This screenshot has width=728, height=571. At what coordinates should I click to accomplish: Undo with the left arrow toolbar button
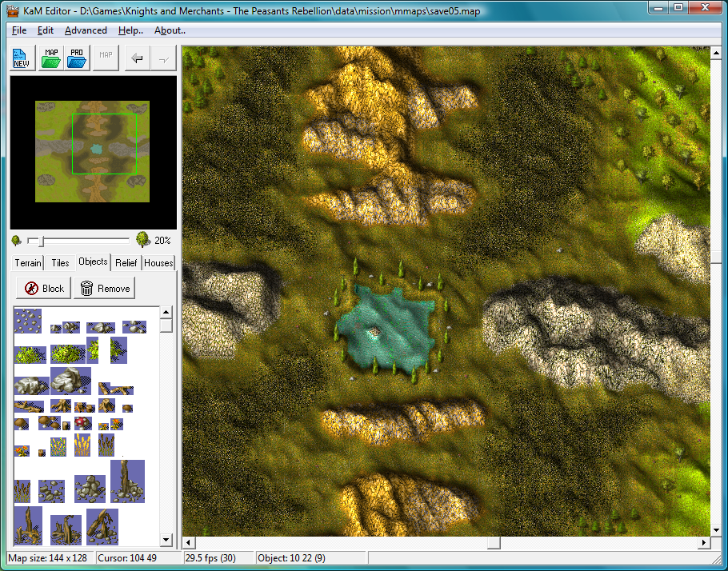138,58
